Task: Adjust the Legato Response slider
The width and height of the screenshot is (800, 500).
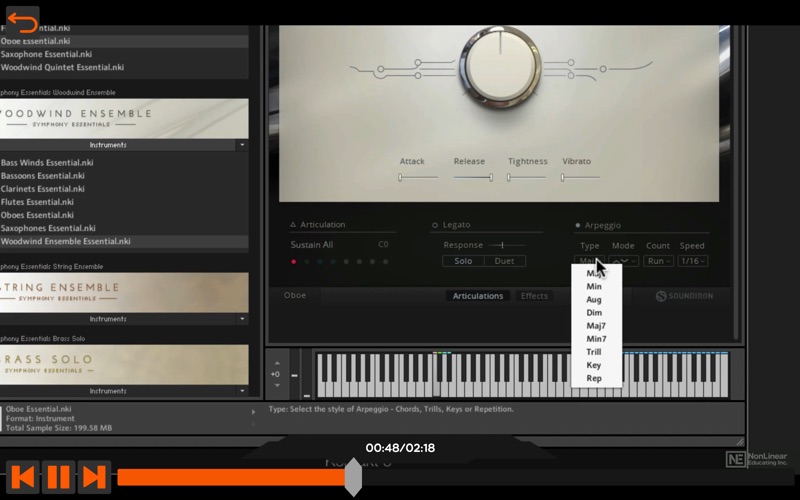Action: click(x=506, y=245)
